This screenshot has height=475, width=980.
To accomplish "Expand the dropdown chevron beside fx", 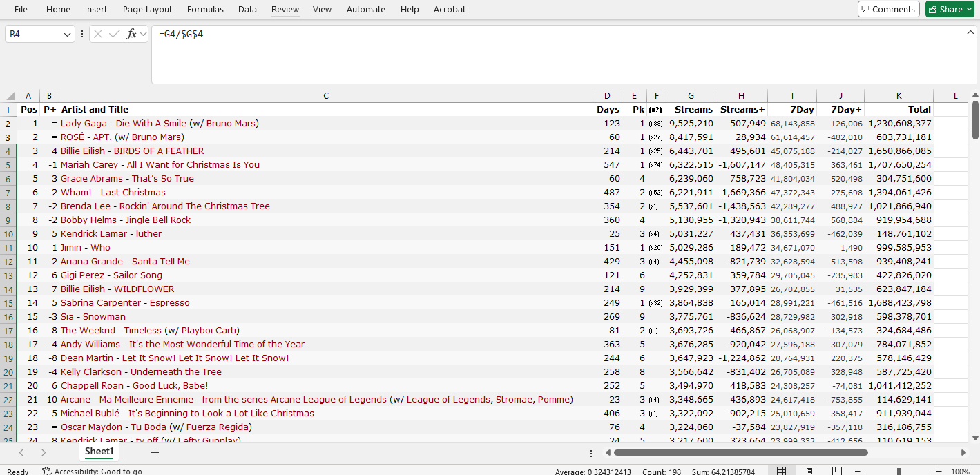I will (x=143, y=34).
